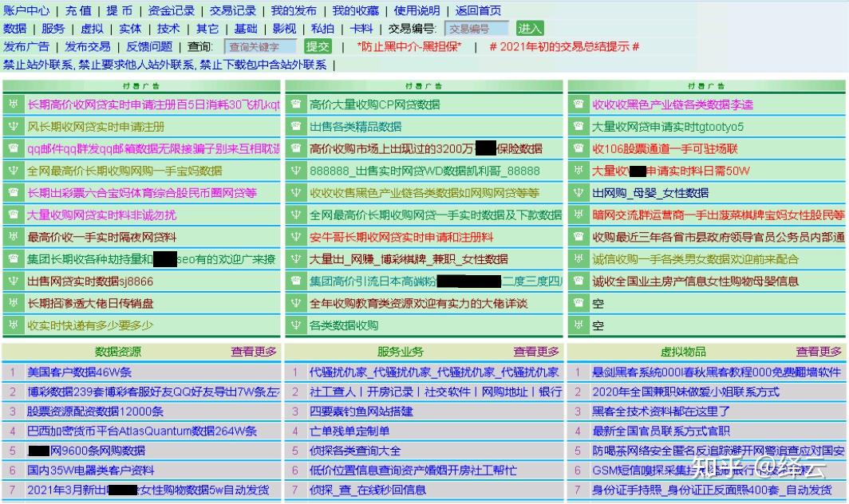Click the green 进入 button
The height and width of the screenshot is (504, 849).
(530, 29)
